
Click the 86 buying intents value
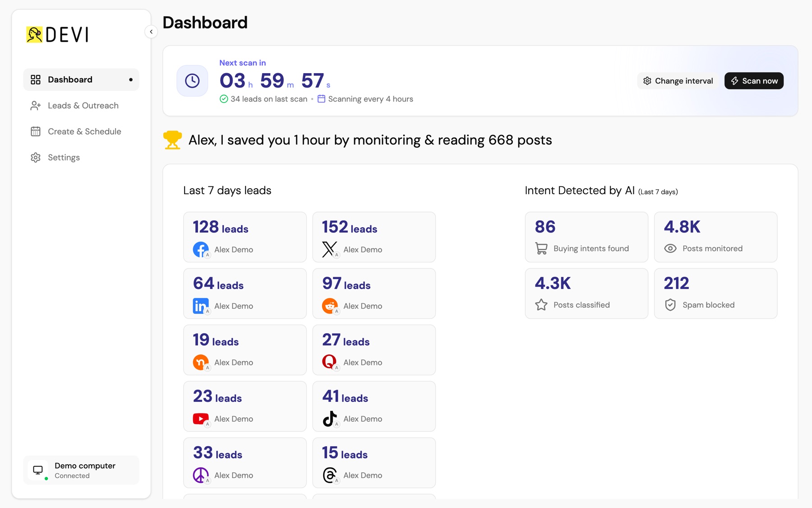545,227
